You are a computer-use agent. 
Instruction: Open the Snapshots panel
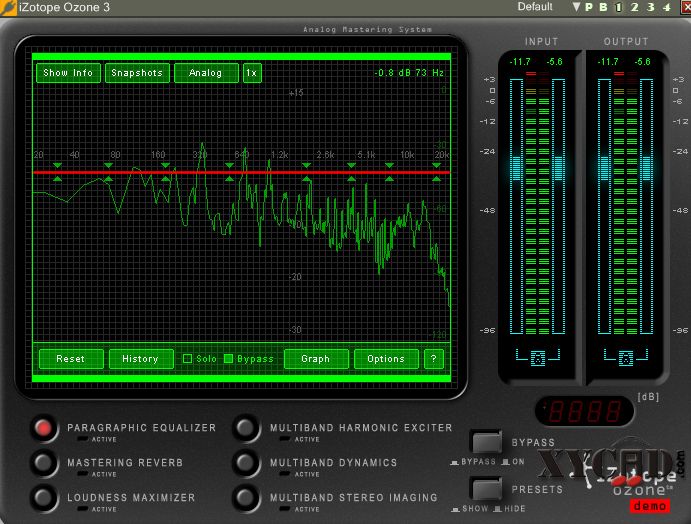pyautogui.click(x=137, y=73)
